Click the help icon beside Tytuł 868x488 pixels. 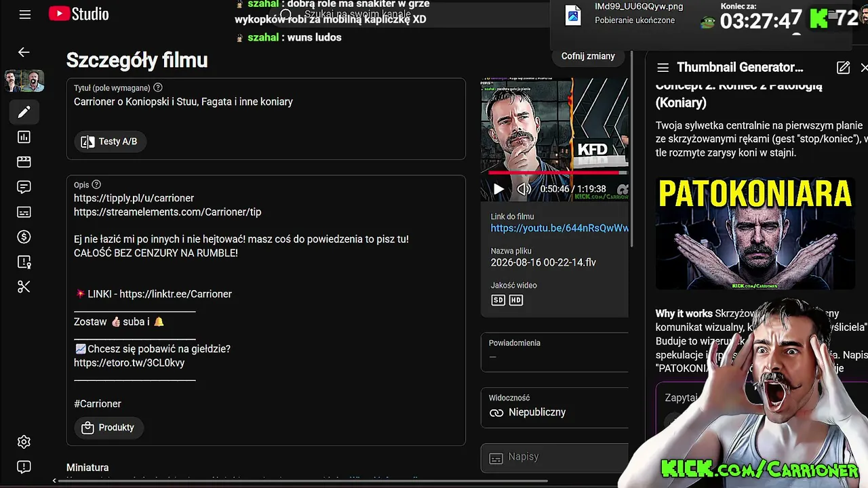point(158,87)
